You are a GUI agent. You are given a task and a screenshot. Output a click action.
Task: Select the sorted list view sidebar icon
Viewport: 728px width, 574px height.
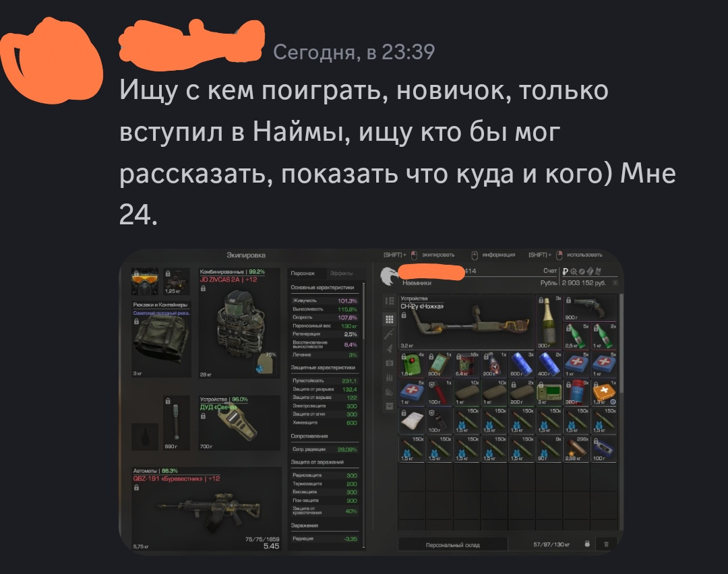390,301
